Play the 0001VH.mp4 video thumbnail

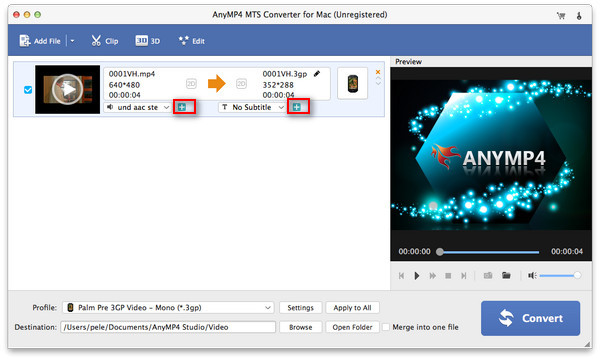tap(68, 89)
